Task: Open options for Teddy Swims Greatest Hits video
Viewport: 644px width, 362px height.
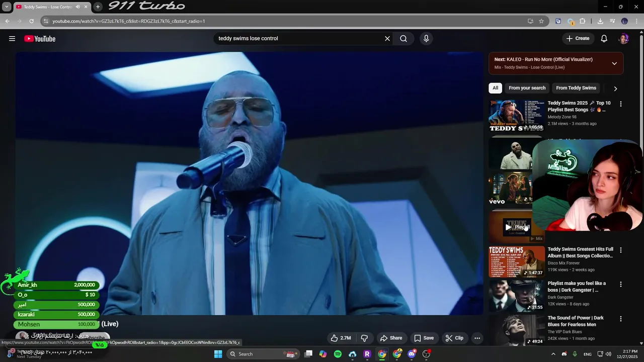Action: point(620,250)
